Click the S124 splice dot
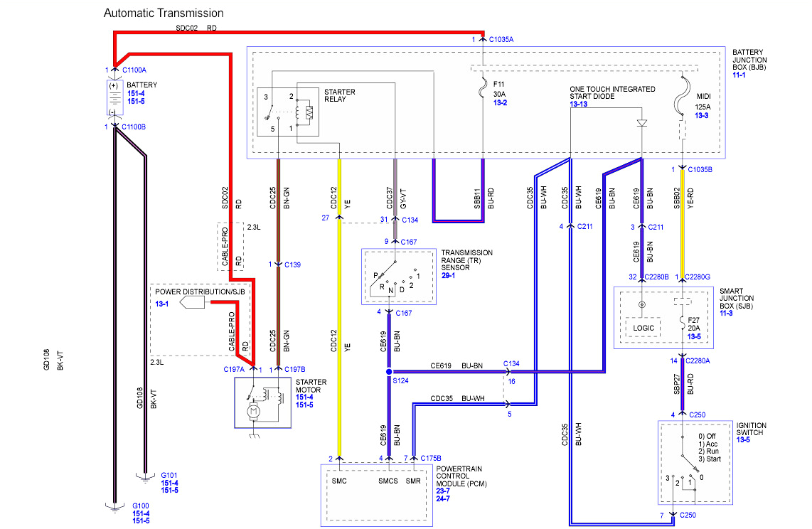812x529 pixels. (x=388, y=371)
